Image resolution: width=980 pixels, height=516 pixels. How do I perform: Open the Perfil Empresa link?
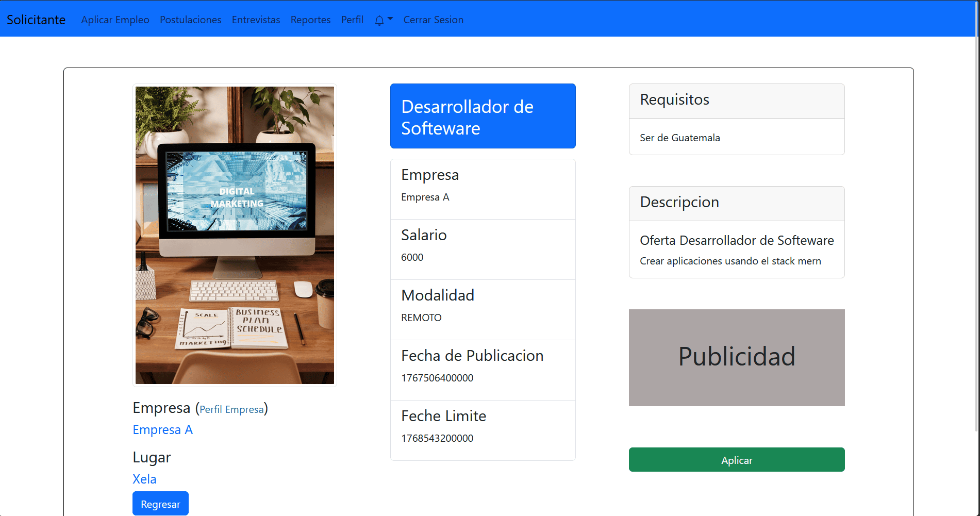231,409
